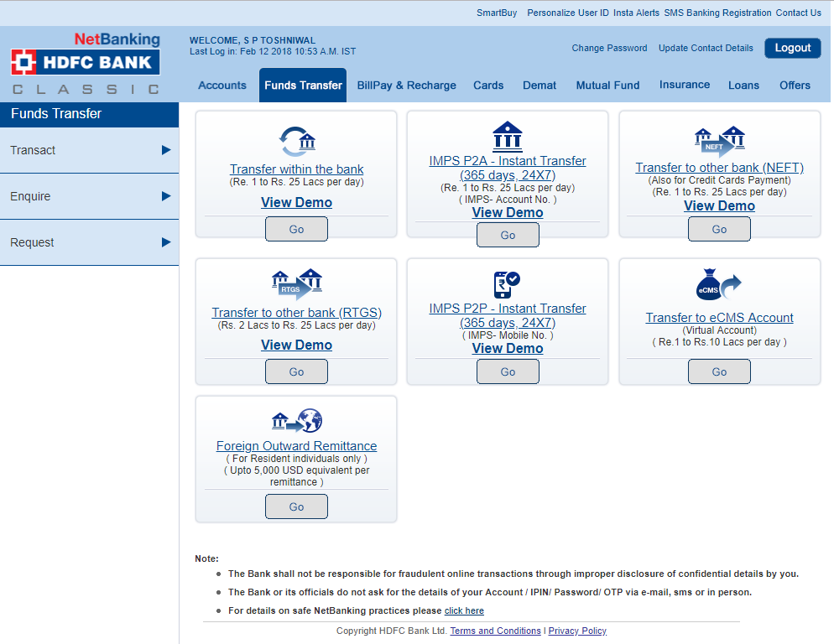
Task: Expand the Enquire menu arrow
Action: coord(166,196)
